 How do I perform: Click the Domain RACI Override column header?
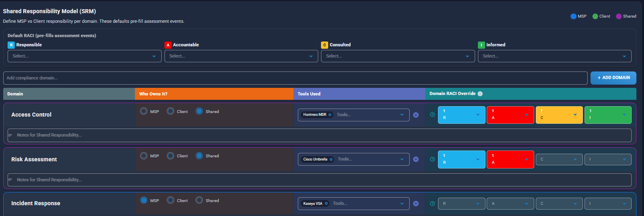tap(531, 94)
